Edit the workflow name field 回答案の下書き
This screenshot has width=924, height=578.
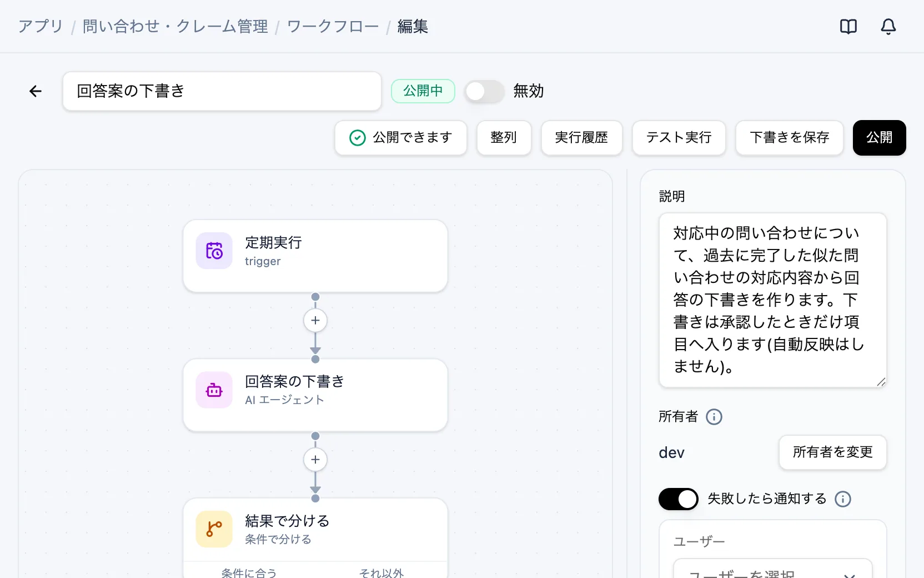222,91
